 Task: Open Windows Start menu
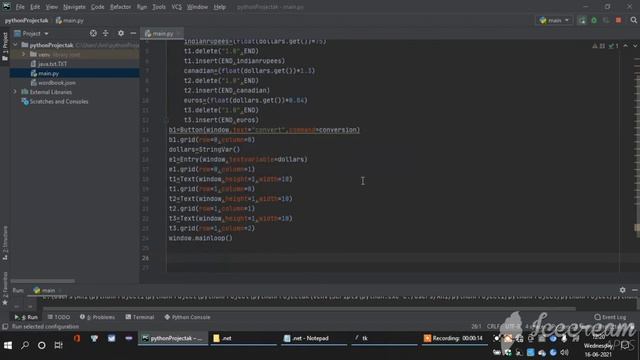(x=8, y=345)
